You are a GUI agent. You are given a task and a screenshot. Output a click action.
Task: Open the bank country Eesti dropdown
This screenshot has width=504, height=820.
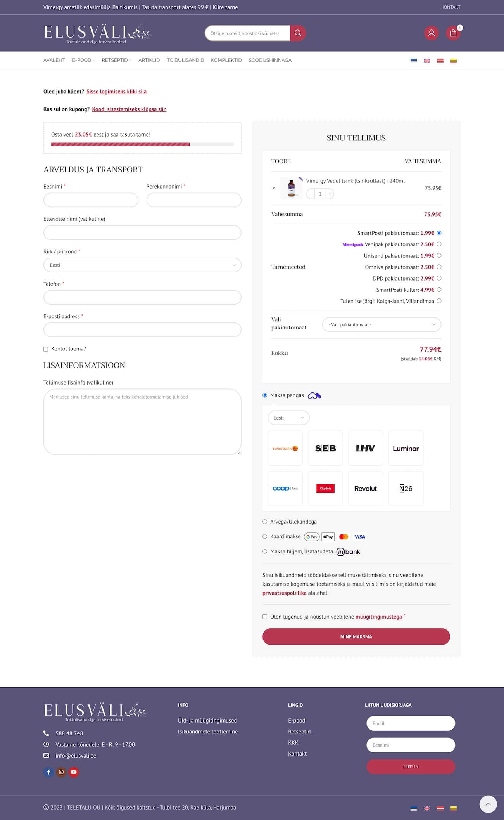288,418
